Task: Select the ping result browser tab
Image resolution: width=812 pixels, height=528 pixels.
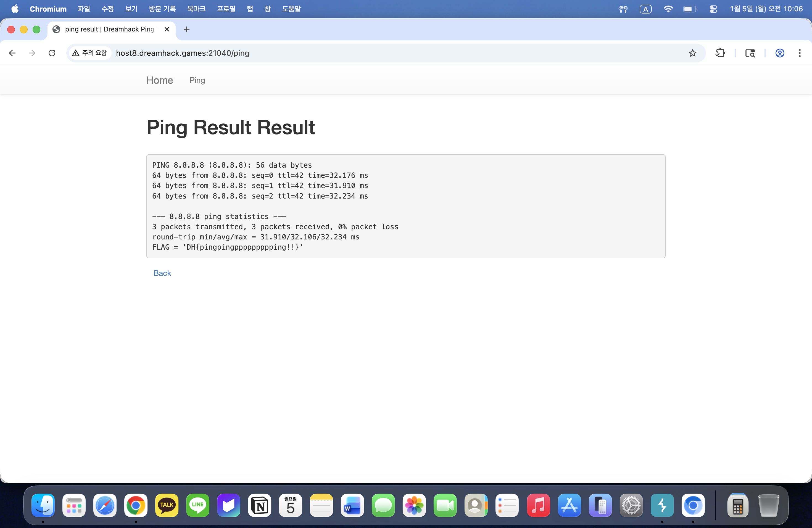Action: coord(109,29)
